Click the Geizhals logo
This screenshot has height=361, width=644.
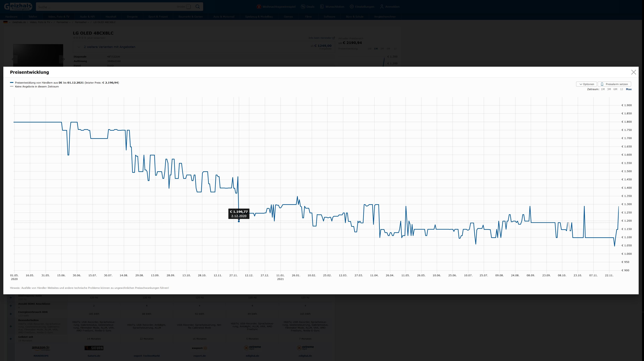click(x=18, y=7)
